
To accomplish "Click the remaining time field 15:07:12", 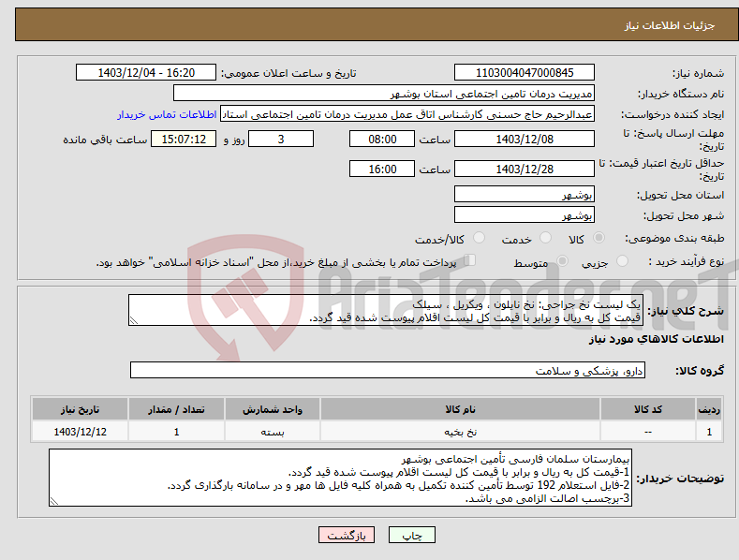I will tap(184, 139).
